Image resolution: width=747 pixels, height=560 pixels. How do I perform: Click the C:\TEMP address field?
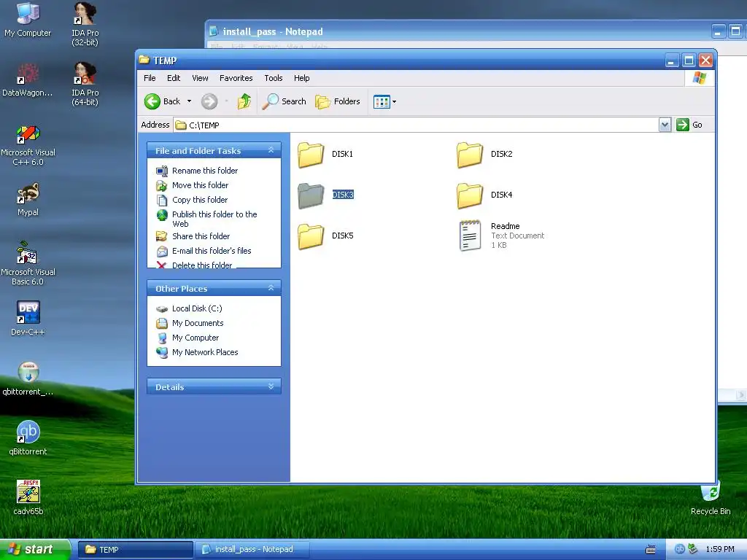point(416,125)
